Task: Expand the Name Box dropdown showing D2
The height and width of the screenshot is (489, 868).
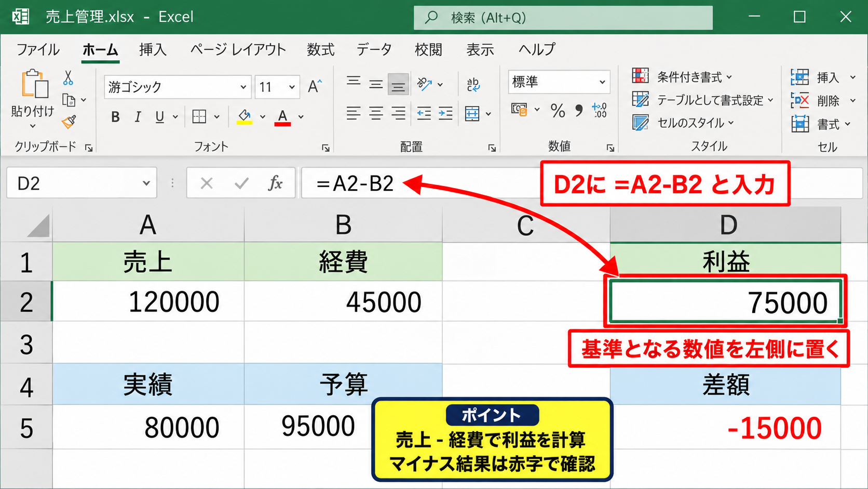Action: click(146, 183)
